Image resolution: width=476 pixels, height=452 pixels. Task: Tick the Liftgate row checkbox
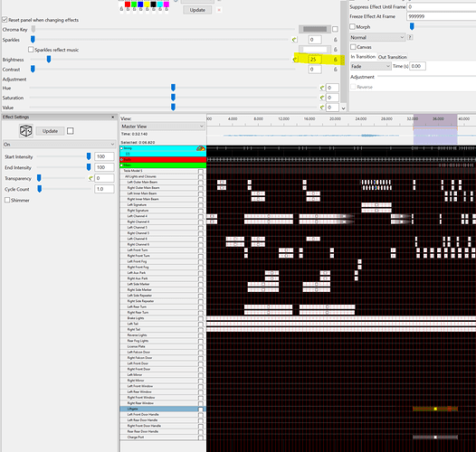click(x=201, y=410)
